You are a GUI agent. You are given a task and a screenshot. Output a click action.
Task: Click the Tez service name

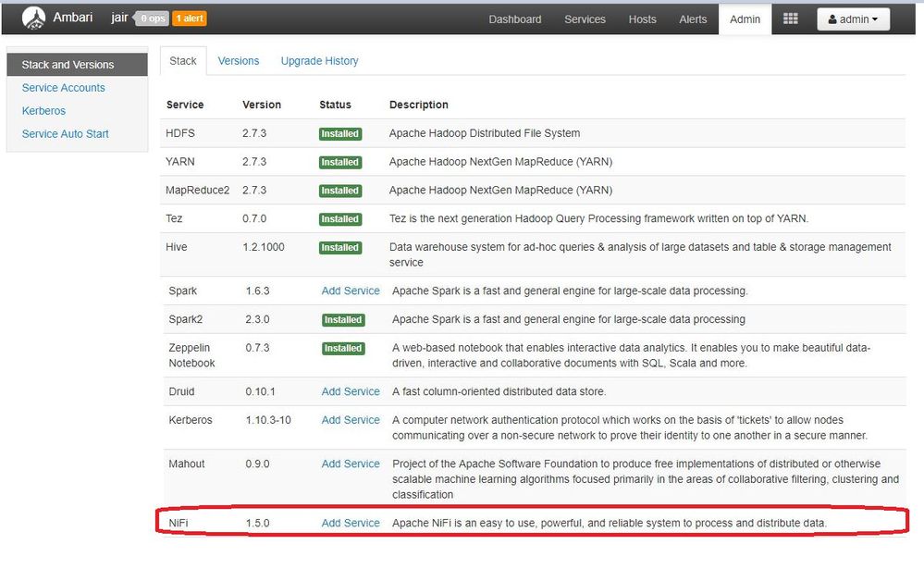[174, 218]
